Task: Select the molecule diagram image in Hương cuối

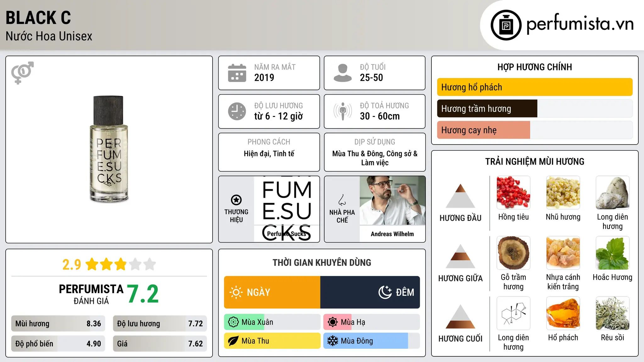Action: pyautogui.click(x=514, y=313)
